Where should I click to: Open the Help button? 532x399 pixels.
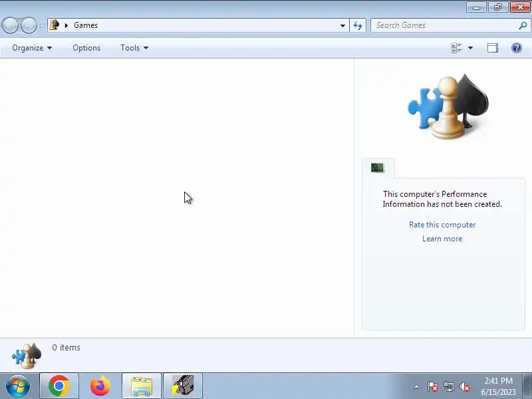click(517, 48)
